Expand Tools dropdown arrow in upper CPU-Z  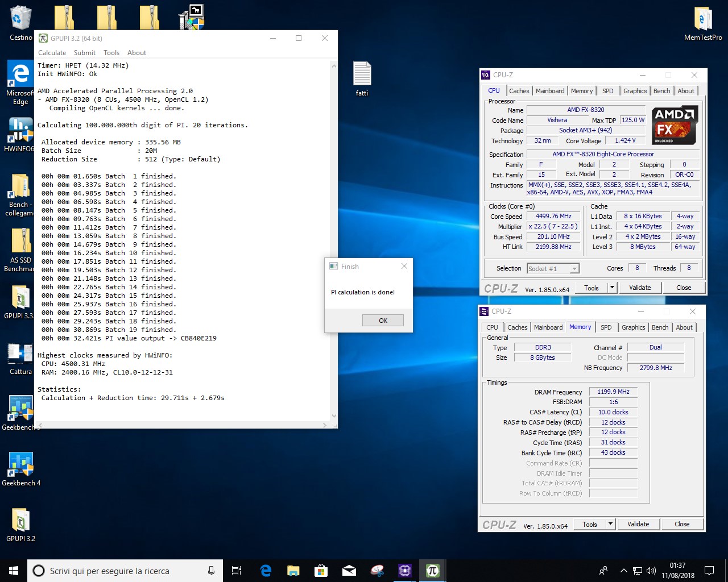[613, 288]
